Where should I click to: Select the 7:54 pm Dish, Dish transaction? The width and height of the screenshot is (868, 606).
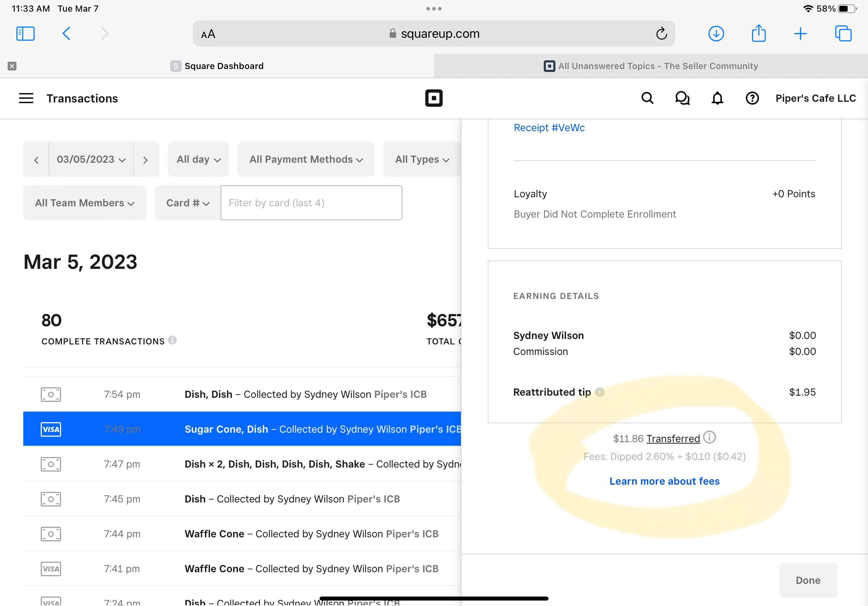pos(242,395)
